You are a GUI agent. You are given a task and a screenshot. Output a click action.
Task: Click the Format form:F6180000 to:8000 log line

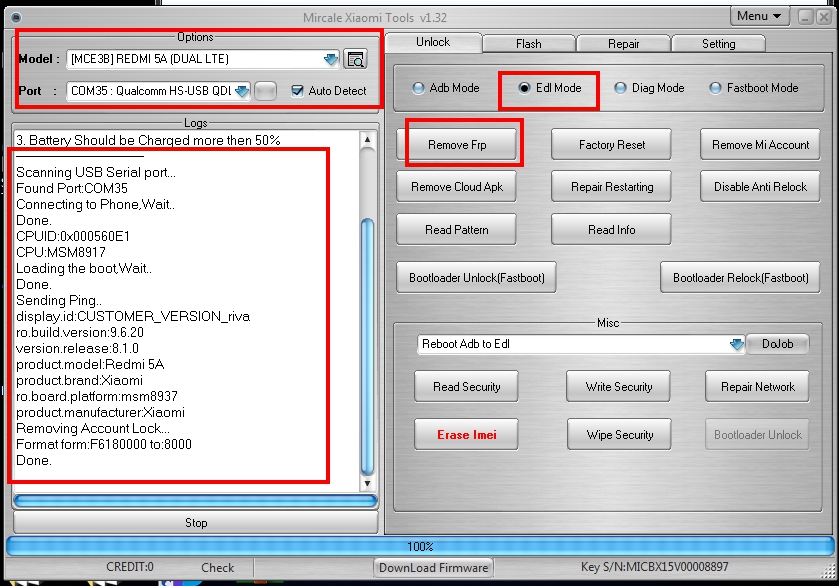104,445
